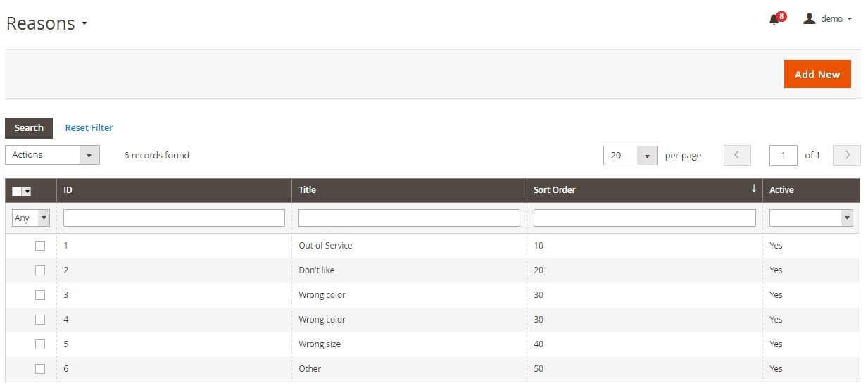The height and width of the screenshot is (388, 868).
Task: Click the demo user account icon
Action: pos(810,19)
